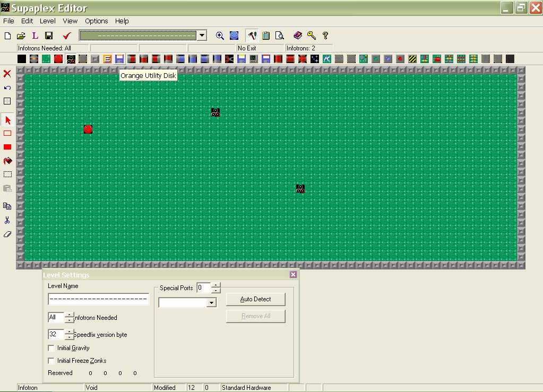
Task: Click the red Murphy on the level map
Action: click(88, 129)
